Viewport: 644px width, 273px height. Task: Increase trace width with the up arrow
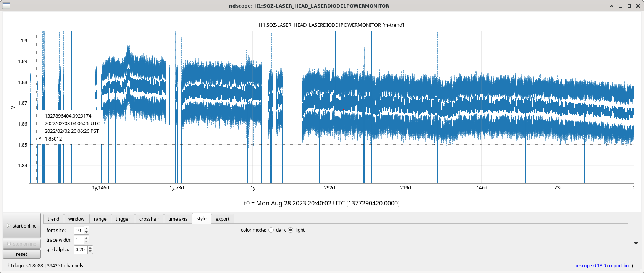point(86,238)
